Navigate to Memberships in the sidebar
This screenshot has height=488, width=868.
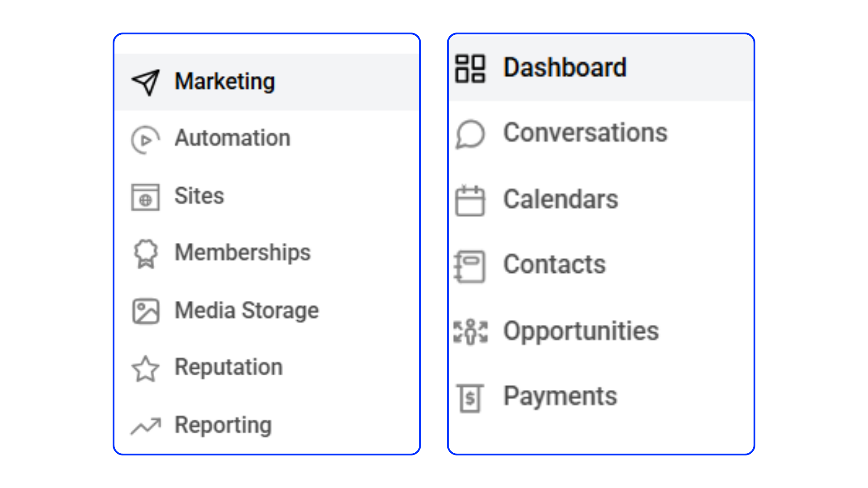point(242,252)
